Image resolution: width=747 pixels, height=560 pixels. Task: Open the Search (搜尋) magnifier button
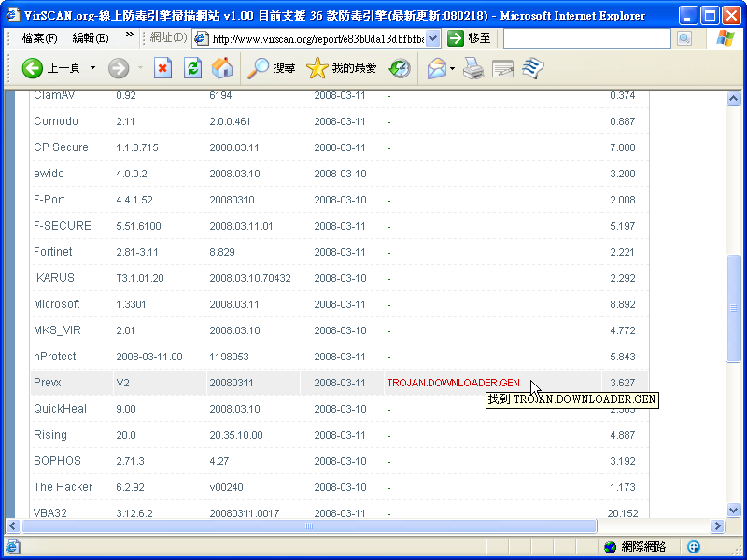(272, 68)
